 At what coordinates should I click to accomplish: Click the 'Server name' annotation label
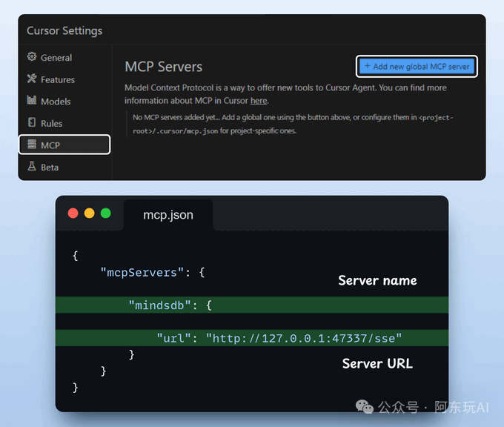click(377, 280)
